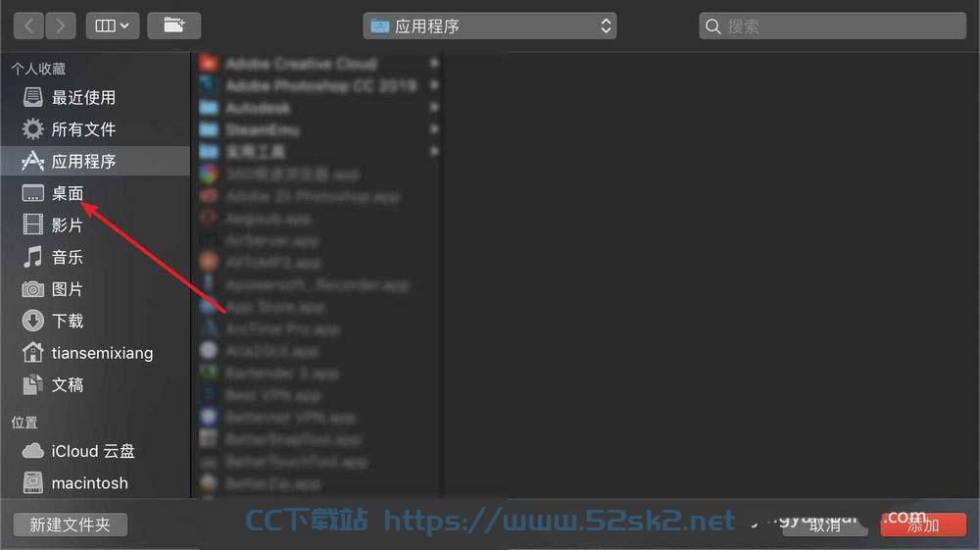Open 图片 pictures folder
The image size is (980, 550).
[95, 289]
